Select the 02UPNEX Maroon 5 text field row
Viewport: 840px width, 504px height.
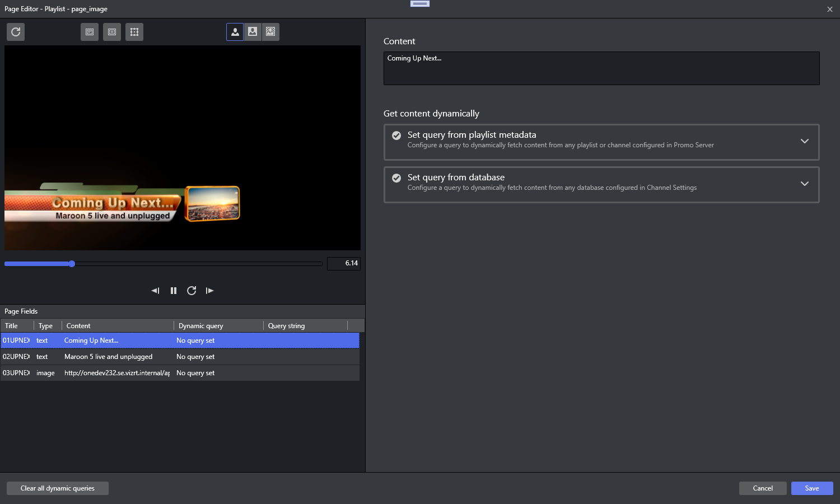click(179, 357)
